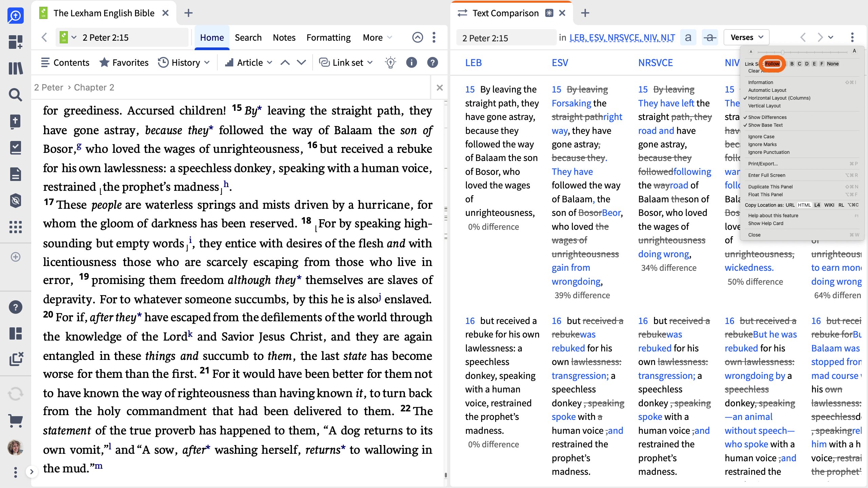Open the Shopping cart icon
This screenshot has width=868, height=488.
[x=16, y=421]
